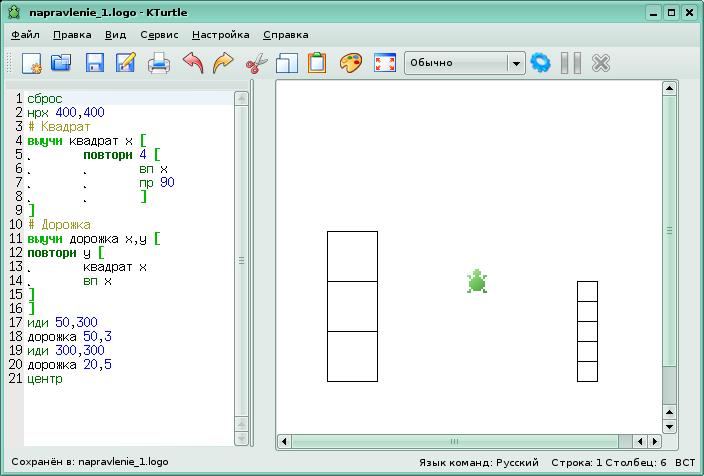
Task: Run the script with the gear icon
Action: coord(541,63)
